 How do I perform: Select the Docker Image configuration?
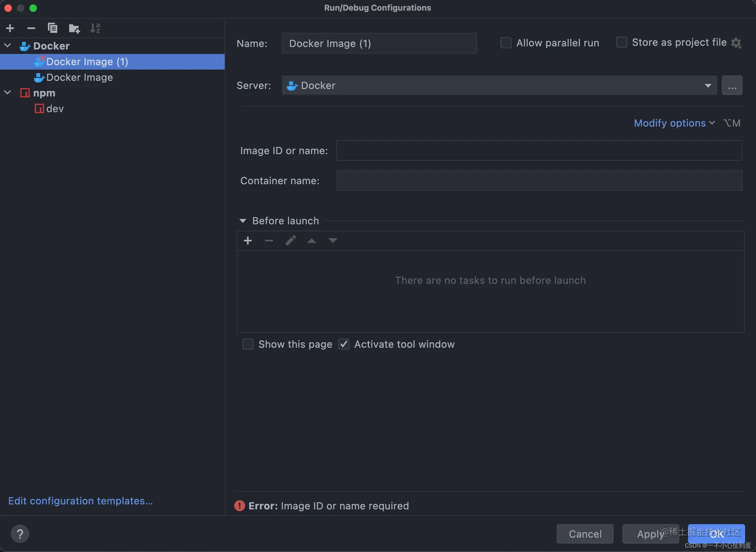112,78
